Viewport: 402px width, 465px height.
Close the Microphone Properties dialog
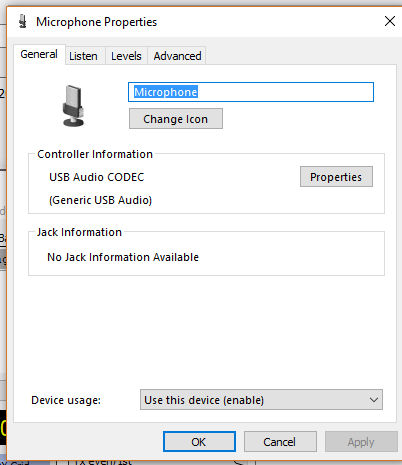coord(389,21)
